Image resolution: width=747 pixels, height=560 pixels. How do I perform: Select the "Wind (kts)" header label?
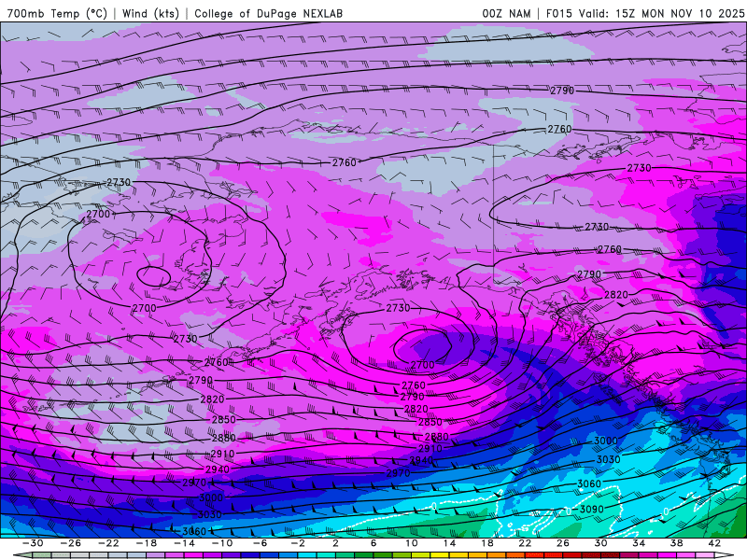click(x=150, y=13)
